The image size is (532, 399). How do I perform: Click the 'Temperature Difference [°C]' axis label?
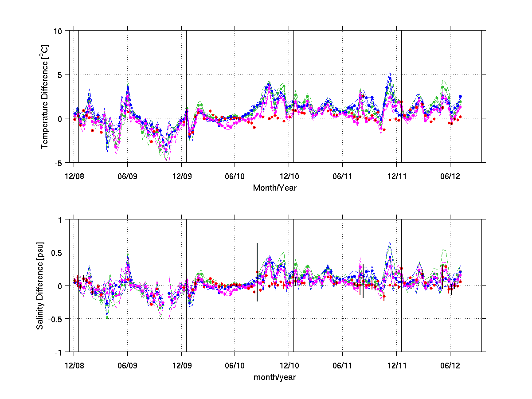coord(45,96)
